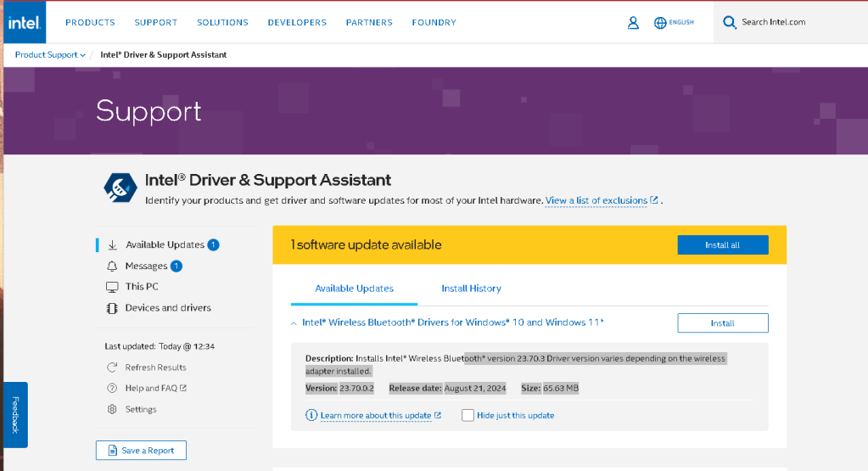868x471 pixels.
Task: Click the Messages count badge
Action: 176,266
